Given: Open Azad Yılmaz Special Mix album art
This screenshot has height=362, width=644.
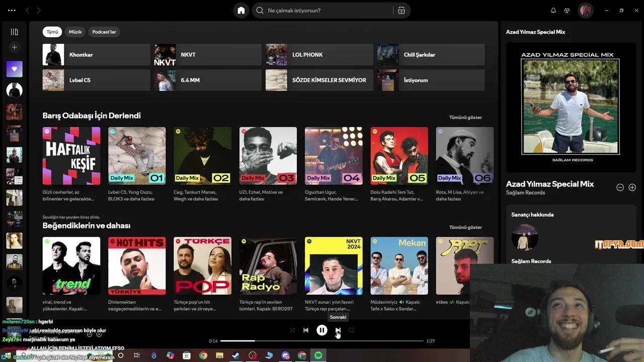Looking at the screenshot, I should pos(571,107).
